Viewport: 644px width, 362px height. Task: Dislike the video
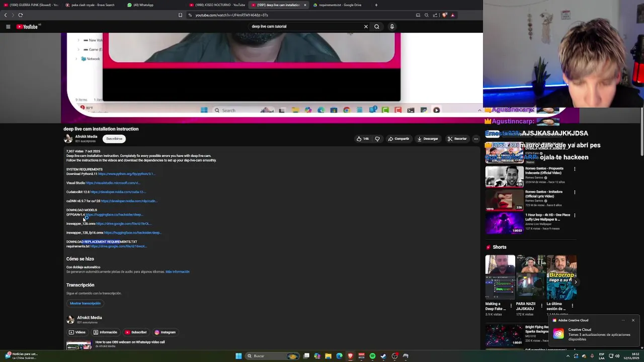coord(377,139)
